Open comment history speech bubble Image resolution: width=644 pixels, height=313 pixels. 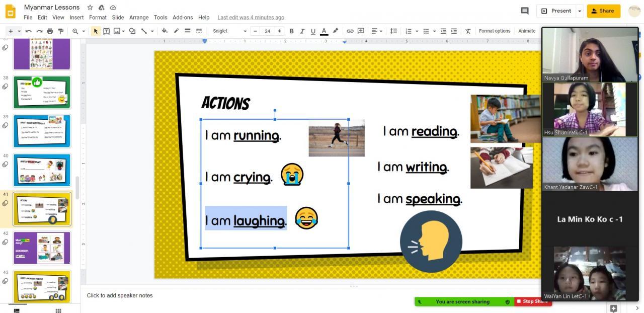525,11
